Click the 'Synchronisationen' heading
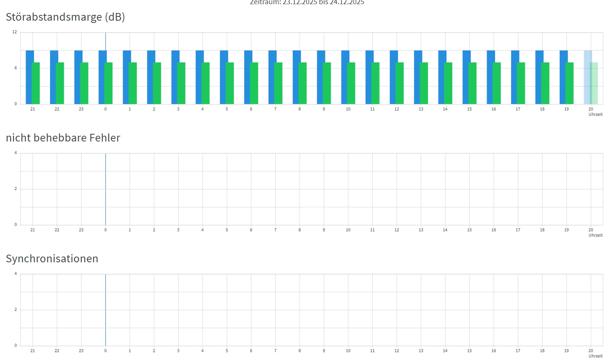 coord(52,259)
